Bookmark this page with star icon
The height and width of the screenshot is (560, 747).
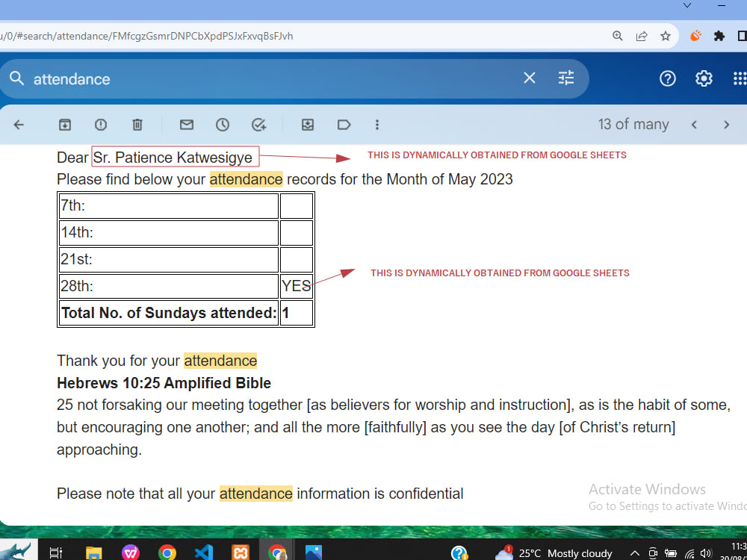666,36
